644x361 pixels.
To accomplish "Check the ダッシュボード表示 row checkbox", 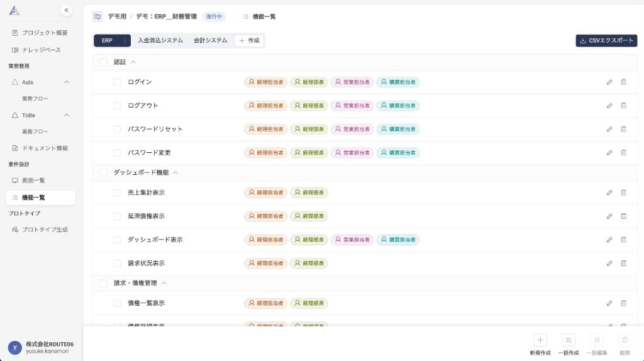I will pos(117,240).
